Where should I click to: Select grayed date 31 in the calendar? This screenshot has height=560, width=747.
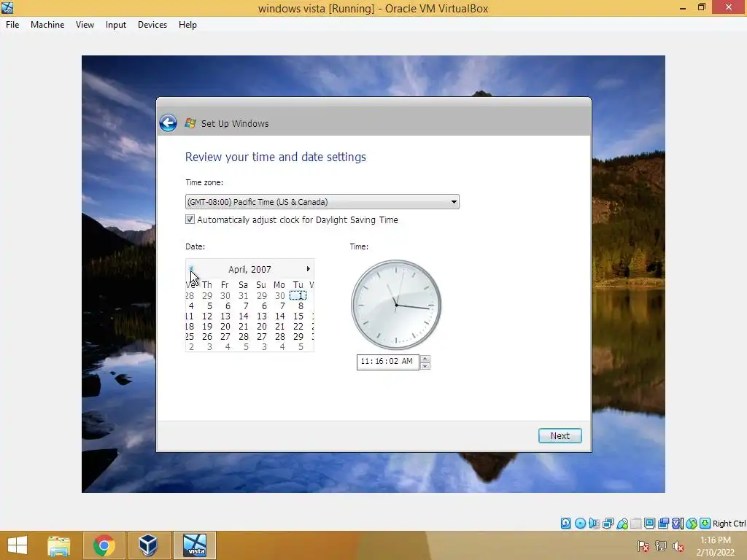244,296
